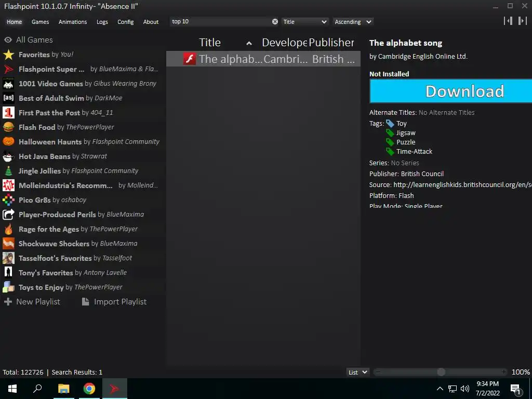532x399 pixels.
Task: Collapse the left sidebar with the arrow icon
Action: pos(508,21)
